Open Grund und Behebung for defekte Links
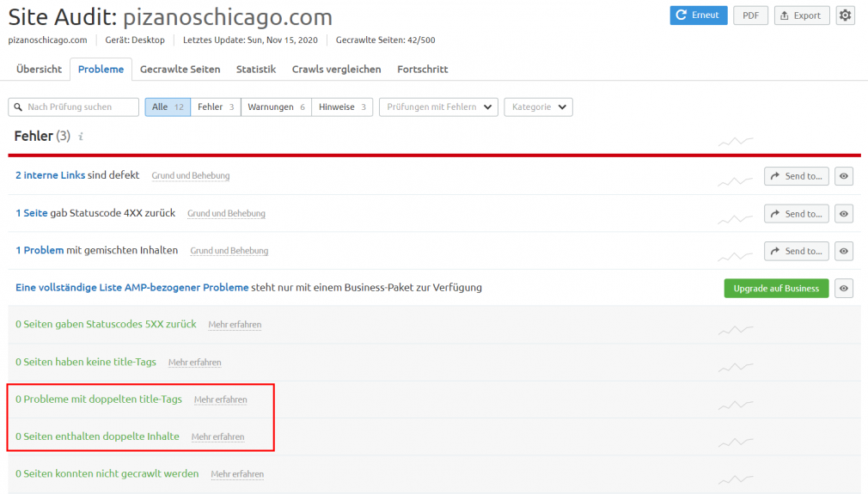 coord(191,175)
